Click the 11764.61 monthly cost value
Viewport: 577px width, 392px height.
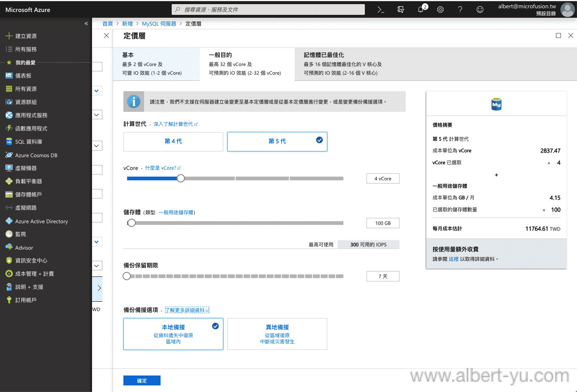point(537,229)
